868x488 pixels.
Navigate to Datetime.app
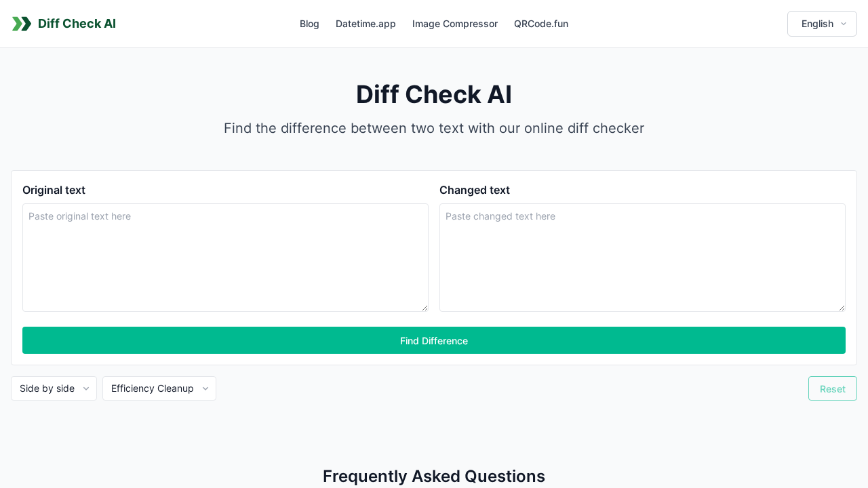(366, 24)
